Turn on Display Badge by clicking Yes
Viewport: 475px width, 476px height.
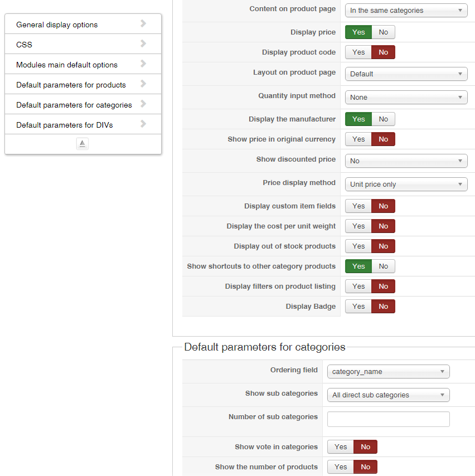(358, 307)
